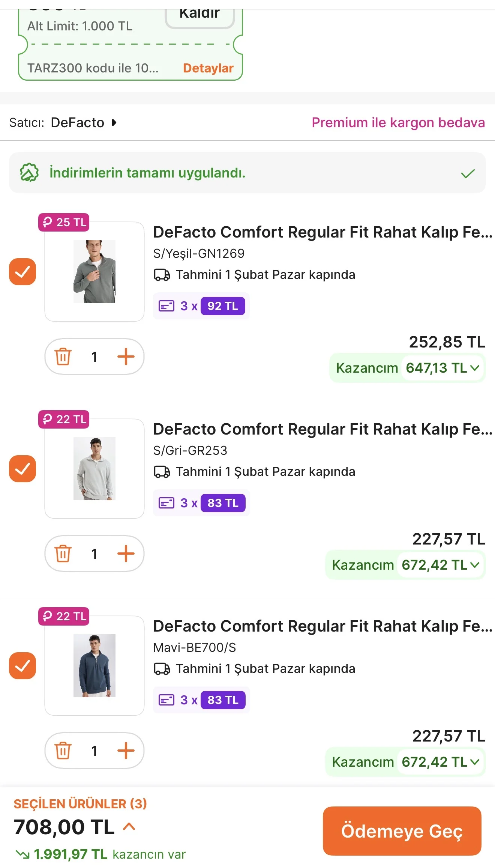Tap trash icon for the Mavi-BE700 sweatshirt
Screen dimensions: 495x868
point(63,751)
